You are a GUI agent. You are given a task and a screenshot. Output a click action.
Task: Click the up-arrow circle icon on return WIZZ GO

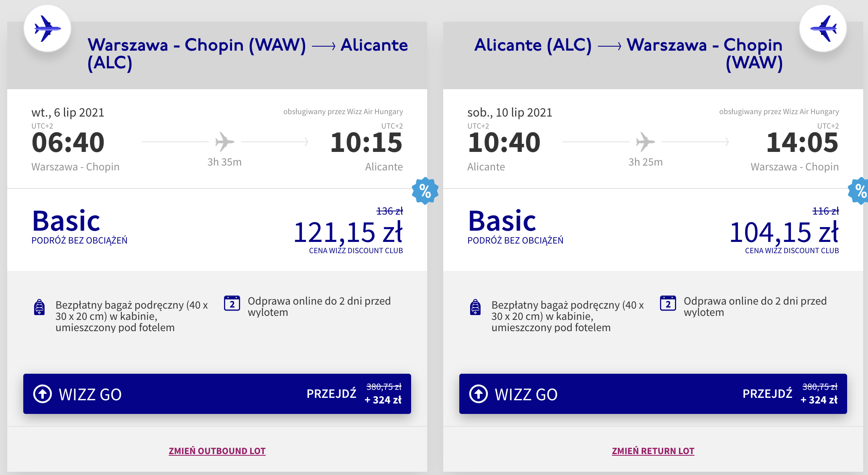pos(479,394)
